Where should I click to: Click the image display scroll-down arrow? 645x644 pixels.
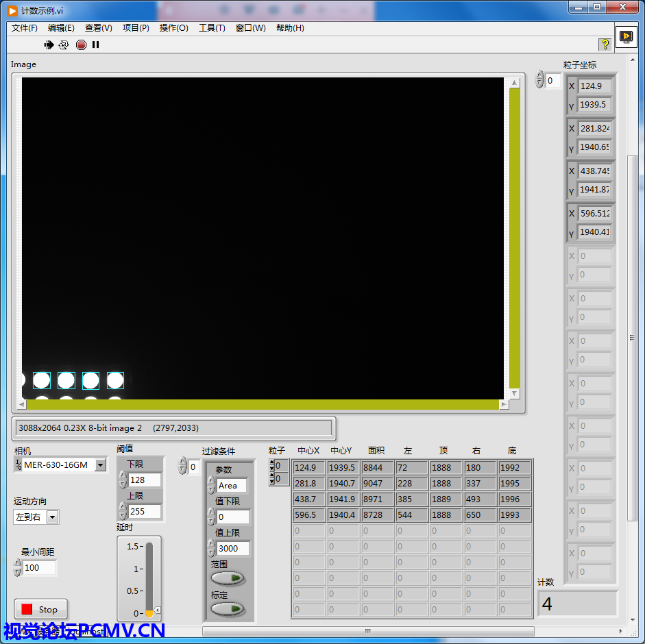[514, 394]
